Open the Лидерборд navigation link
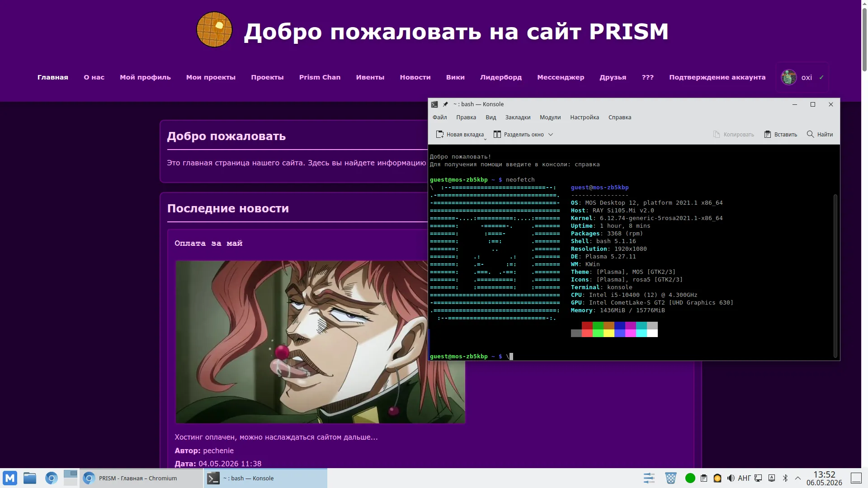The image size is (868, 488). pos(501,77)
